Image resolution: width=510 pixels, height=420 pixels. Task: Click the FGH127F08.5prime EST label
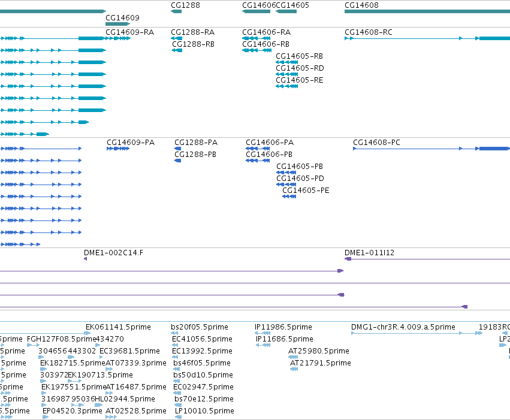coord(62,339)
